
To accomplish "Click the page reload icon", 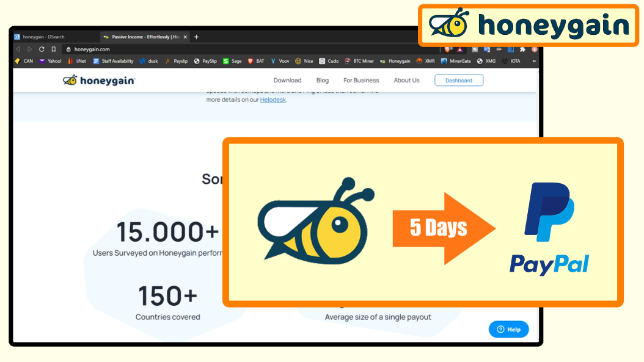I will [41, 49].
